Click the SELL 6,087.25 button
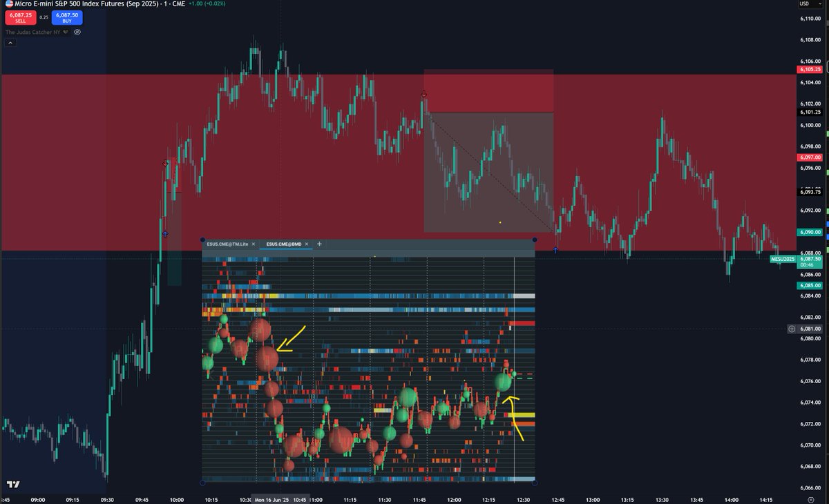This screenshot has height=504, width=829. (19, 17)
